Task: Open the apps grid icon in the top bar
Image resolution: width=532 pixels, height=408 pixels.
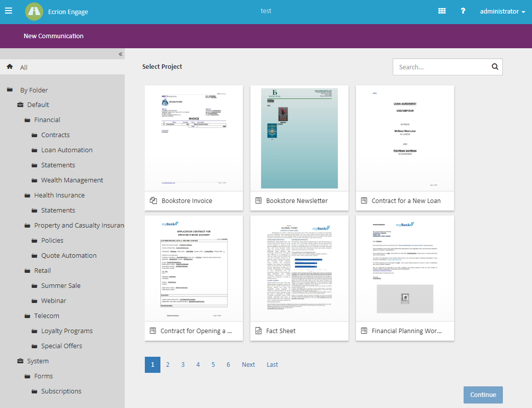Action: [x=441, y=11]
